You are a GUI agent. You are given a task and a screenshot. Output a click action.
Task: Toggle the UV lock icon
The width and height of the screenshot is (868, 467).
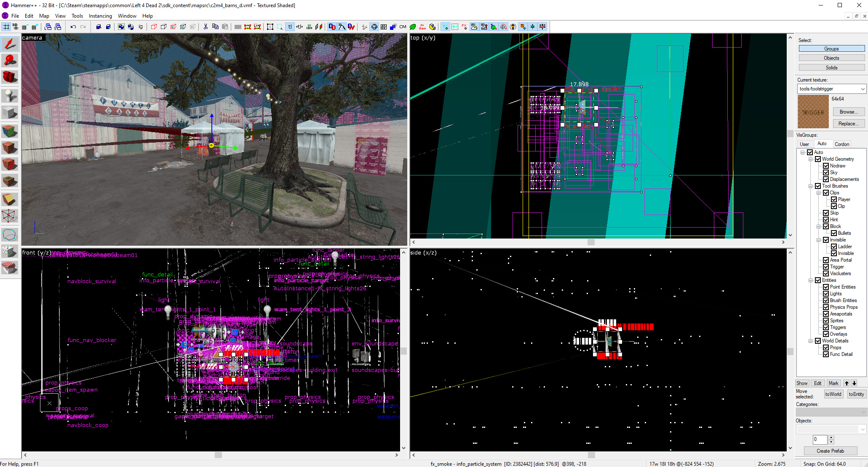point(309,27)
